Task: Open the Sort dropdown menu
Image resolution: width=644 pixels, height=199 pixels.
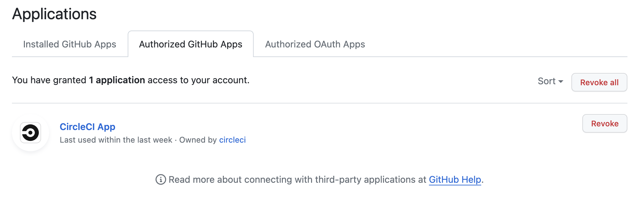Action: tap(550, 81)
